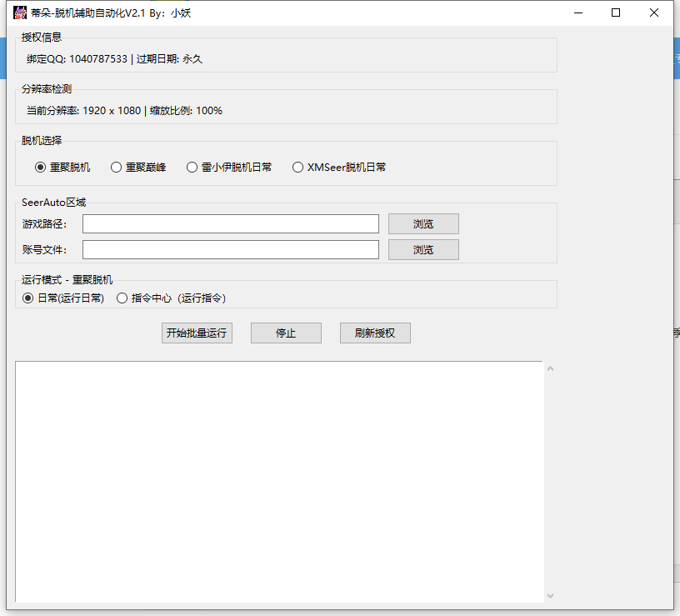Minimize the 蒂朵 window
Image resolution: width=680 pixels, height=616 pixels.
(x=578, y=13)
